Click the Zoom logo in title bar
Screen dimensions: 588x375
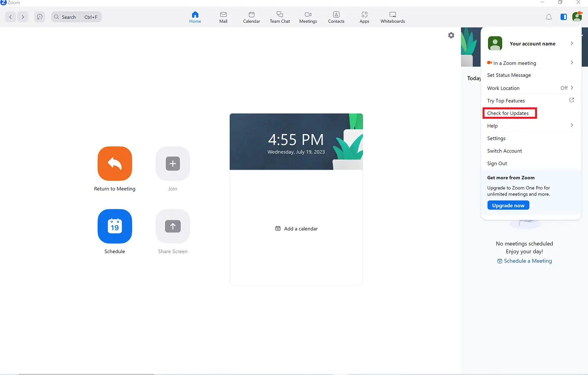[x=4, y=3]
